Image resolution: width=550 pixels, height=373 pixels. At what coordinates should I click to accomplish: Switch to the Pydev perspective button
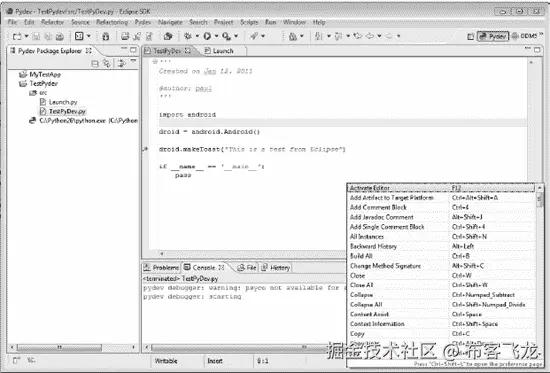(x=493, y=36)
